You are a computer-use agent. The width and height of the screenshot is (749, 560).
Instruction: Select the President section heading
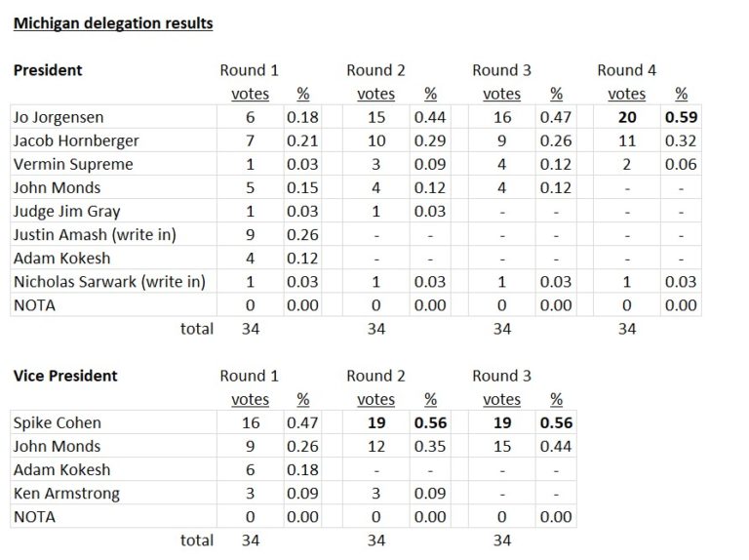click(x=47, y=70)
